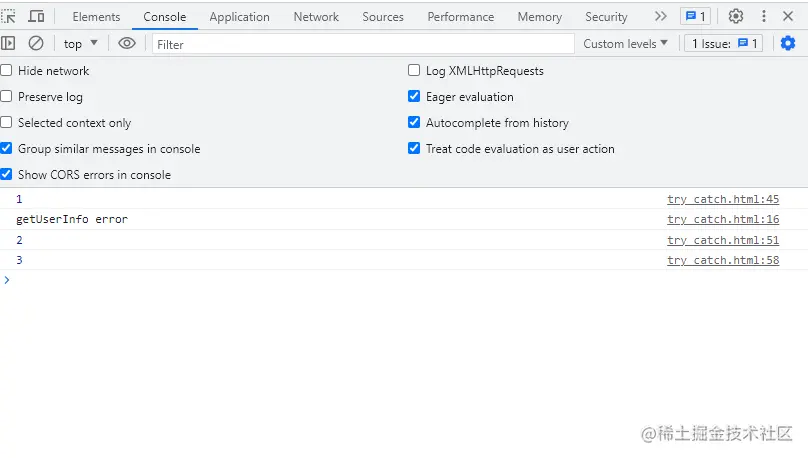
Task: Open the try_catch.html:58 source link
Action: click(723, 260)
